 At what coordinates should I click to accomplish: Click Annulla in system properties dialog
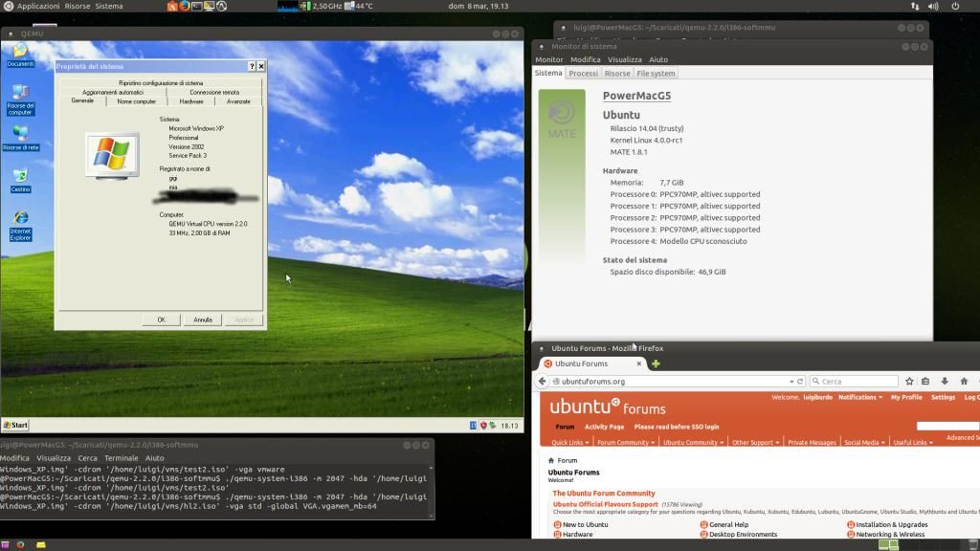click(x=203, y=320)
